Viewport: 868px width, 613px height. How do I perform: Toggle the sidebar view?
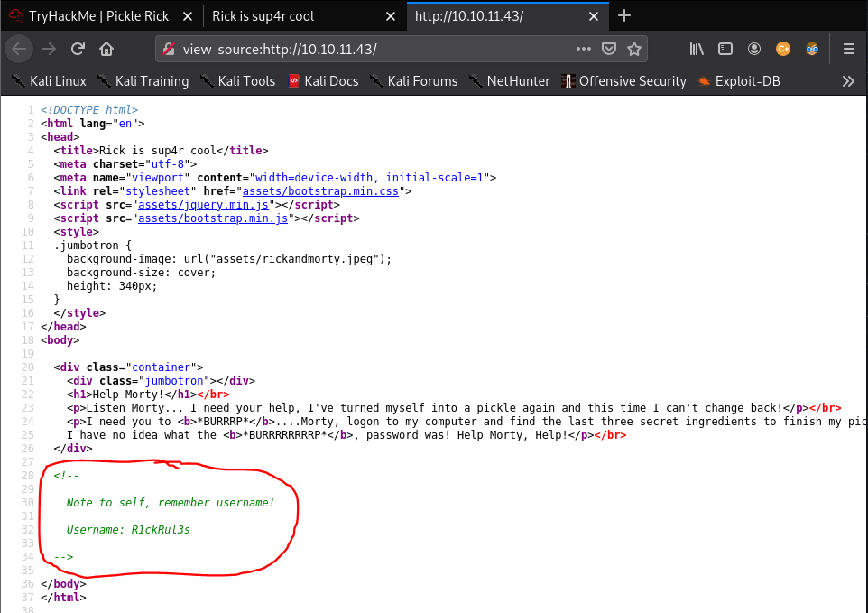coord(725,50)
